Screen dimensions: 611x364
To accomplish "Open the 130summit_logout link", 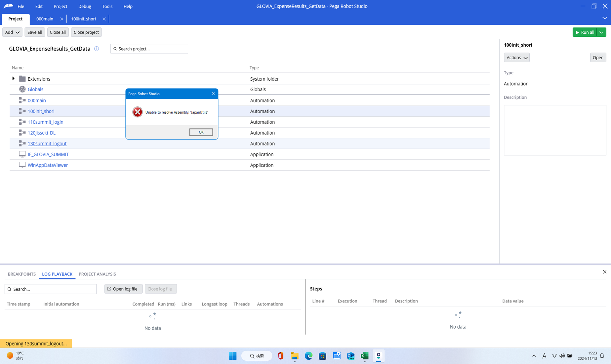I will point(47,143).
